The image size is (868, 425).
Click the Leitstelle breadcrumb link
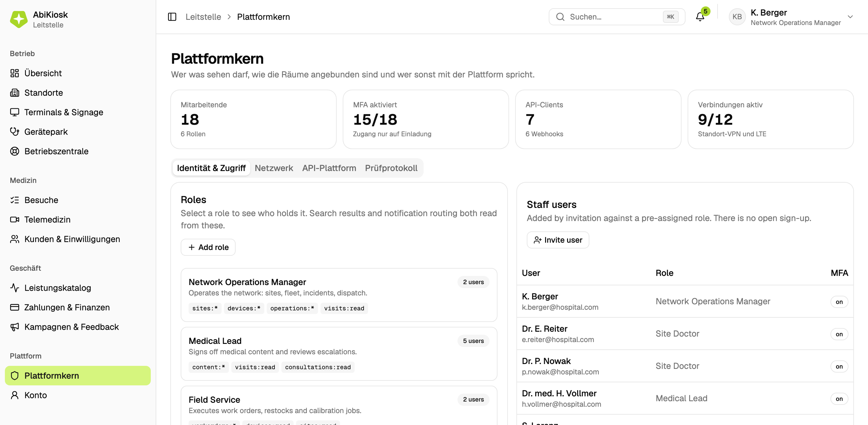203,17
